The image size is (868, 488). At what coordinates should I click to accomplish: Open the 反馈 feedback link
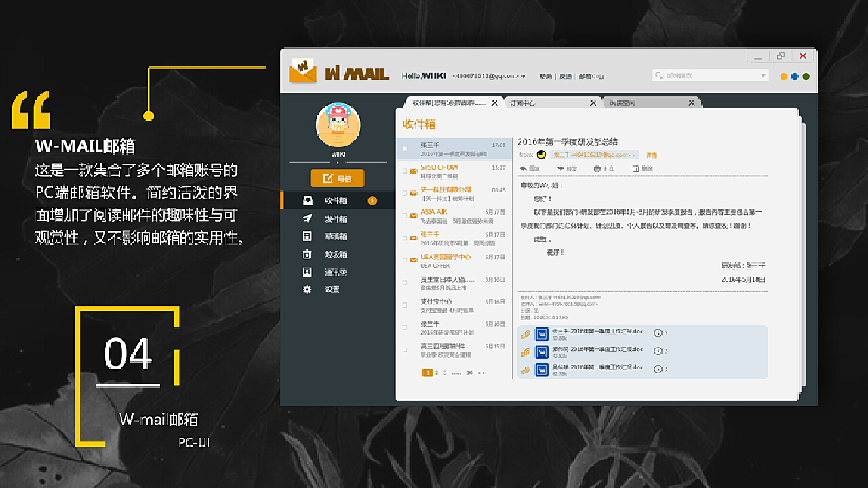565,77
